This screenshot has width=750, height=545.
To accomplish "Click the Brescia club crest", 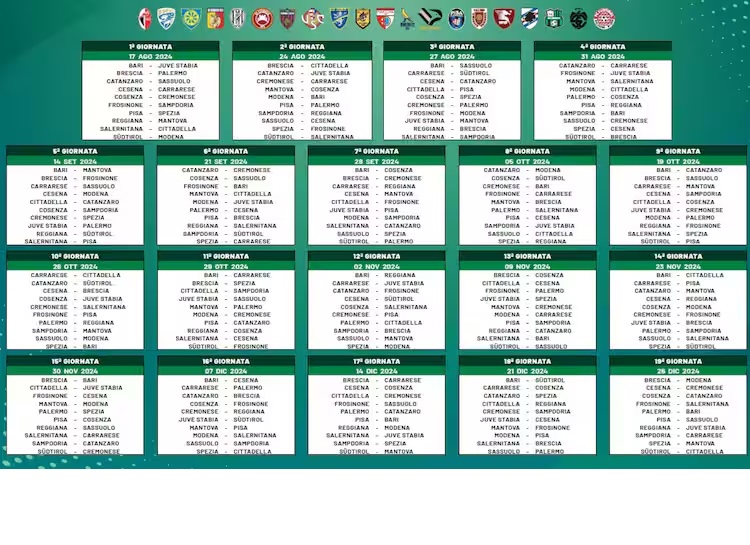I will [166, 19].
